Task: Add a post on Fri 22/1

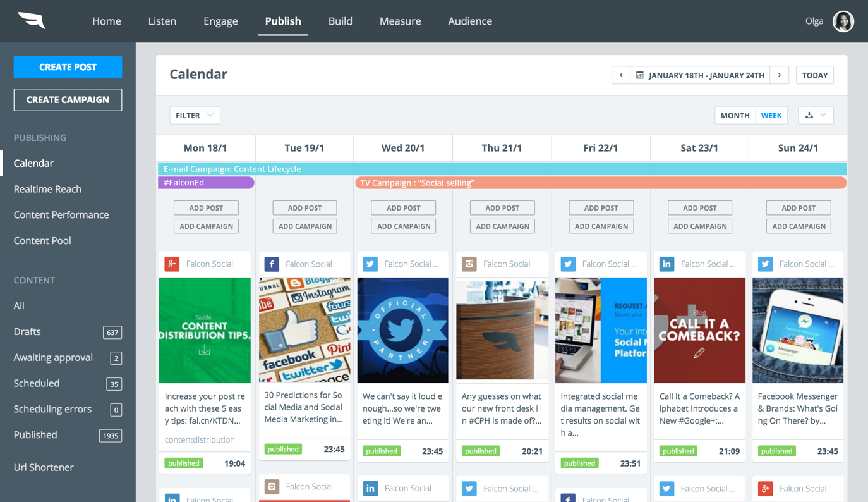Action: pos(601,208)
